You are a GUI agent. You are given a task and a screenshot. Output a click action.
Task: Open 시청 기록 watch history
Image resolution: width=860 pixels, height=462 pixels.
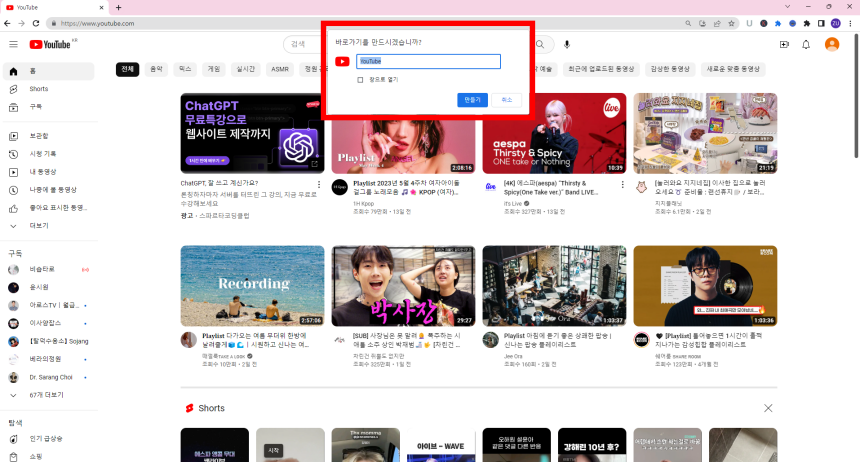coord(49,154)
